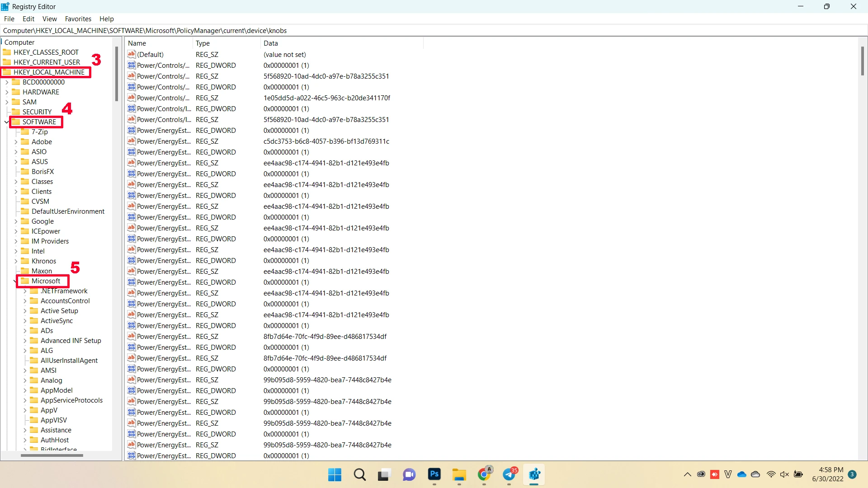
Task: Open Telegram from the taskbar
Action: (509, 474)
